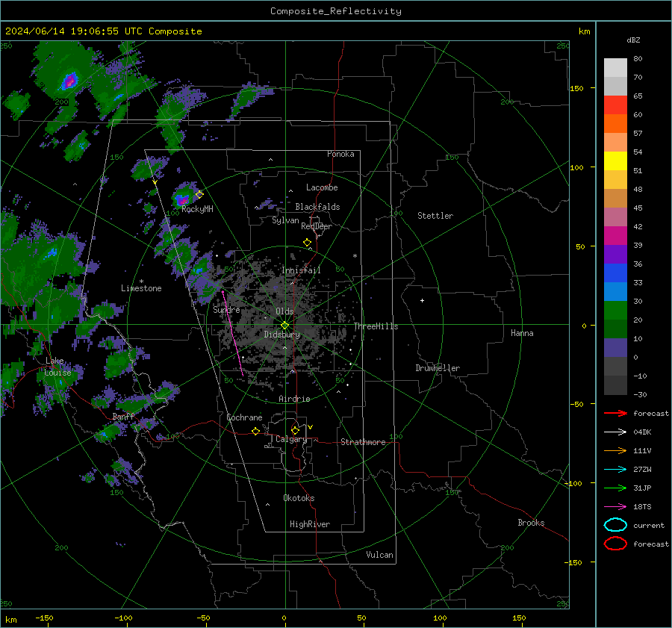The width and height of the screenshot is (672, 628).
Task: Click the magenta storm track line near Sundre
Action: pos(233,334)
